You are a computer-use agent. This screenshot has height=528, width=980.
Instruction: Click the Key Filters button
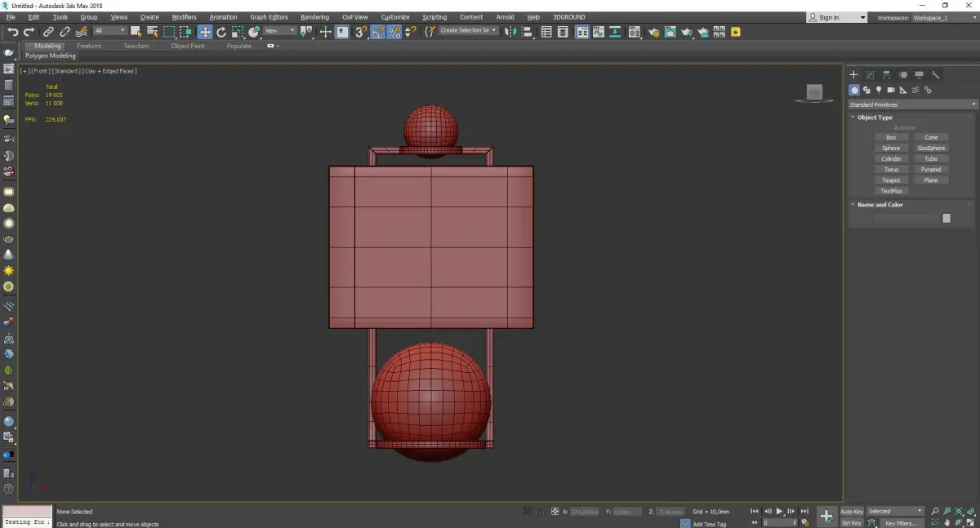click(x=901, y=523)
